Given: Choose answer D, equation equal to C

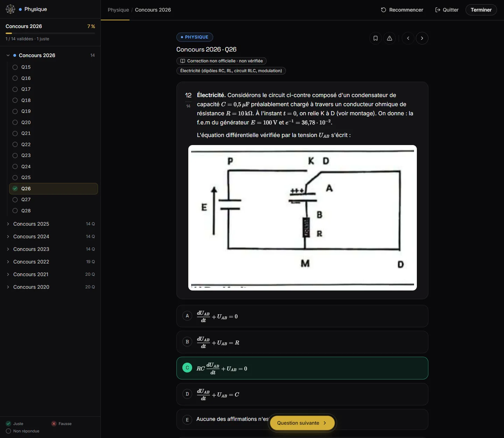Looking at the screenshot, I should coord(302,394).
